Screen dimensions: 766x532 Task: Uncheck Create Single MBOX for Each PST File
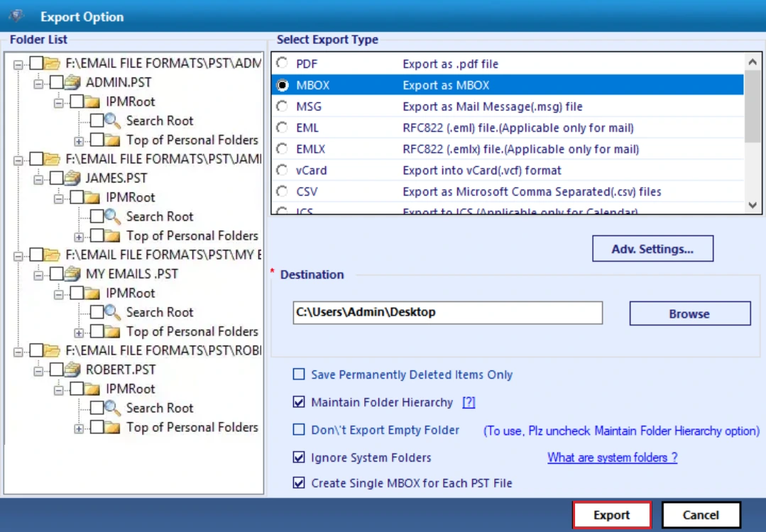tap(298, 483)
